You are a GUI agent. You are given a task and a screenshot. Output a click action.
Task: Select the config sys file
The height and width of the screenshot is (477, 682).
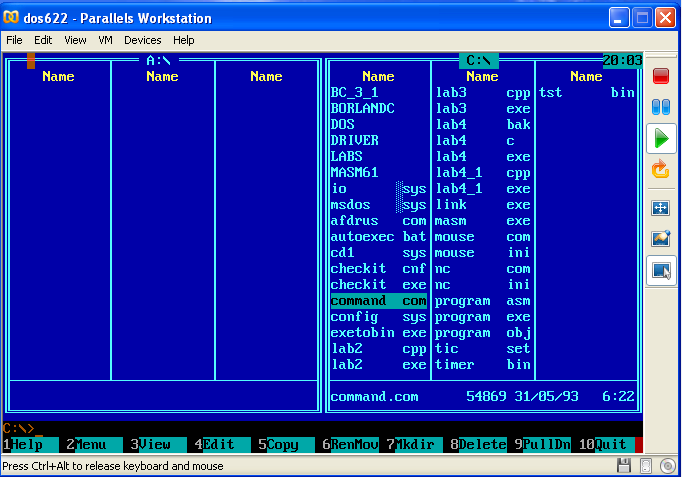point(378,317)
